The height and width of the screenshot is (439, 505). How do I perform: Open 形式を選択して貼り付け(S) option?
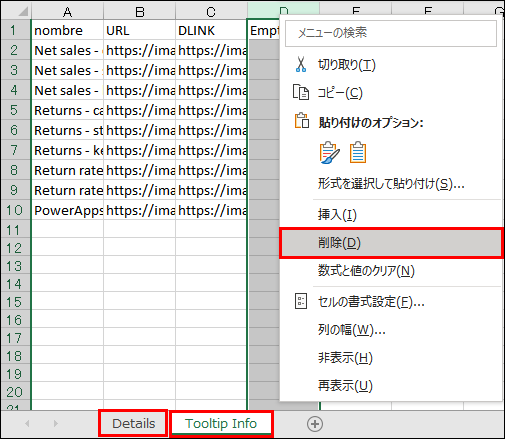pyautogui.click(x=391, y=183)
